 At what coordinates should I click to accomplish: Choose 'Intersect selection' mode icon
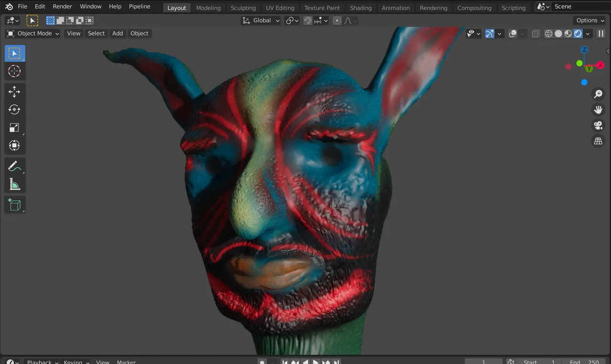[x=89, y=21]
